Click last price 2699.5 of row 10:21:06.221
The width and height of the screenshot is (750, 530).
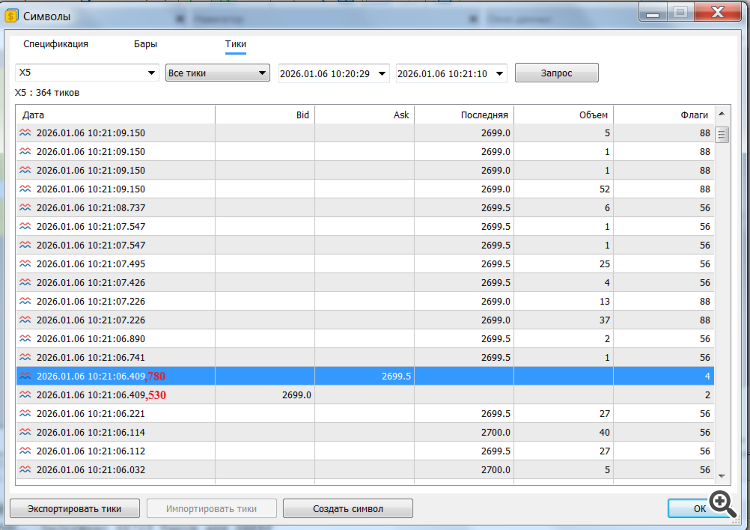pyautogui.click(x=496, y=413)
